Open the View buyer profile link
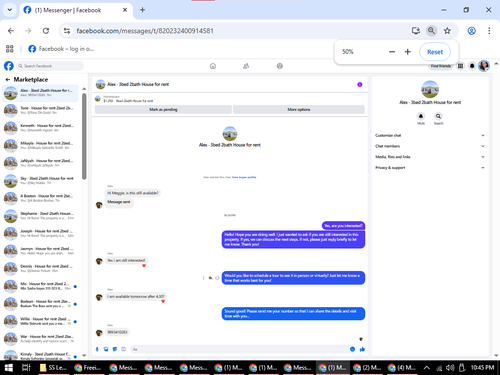 244,177
